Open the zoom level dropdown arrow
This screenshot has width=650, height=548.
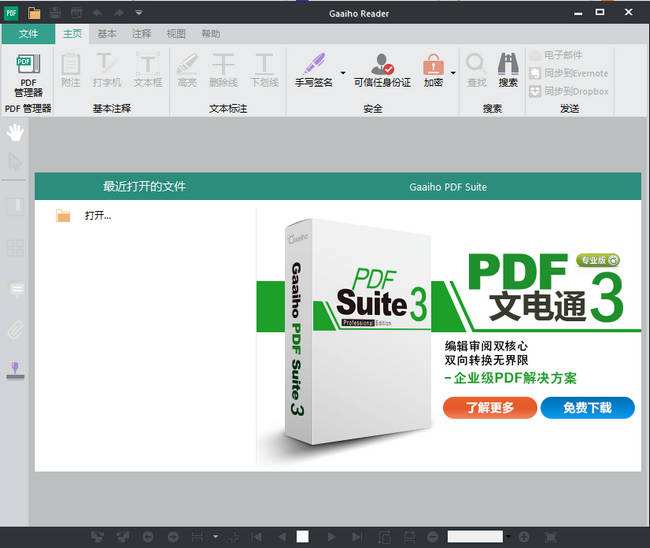508,537
